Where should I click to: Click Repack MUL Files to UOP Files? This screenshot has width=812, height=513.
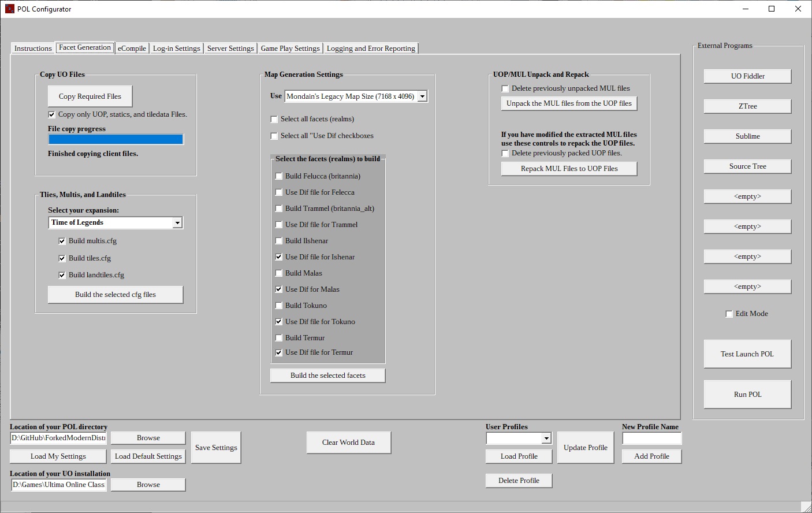(569, 169)
